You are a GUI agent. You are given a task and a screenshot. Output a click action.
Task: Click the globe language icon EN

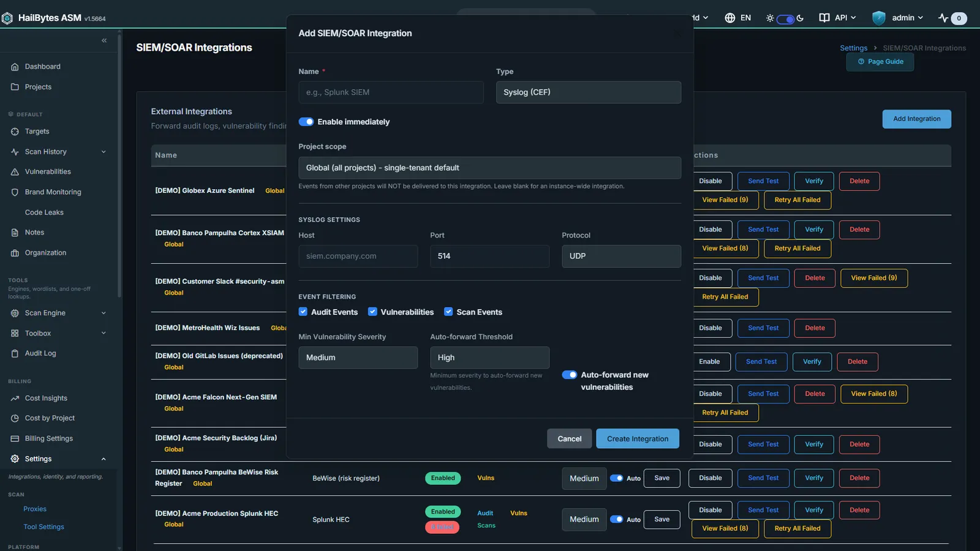pos(729,18)
